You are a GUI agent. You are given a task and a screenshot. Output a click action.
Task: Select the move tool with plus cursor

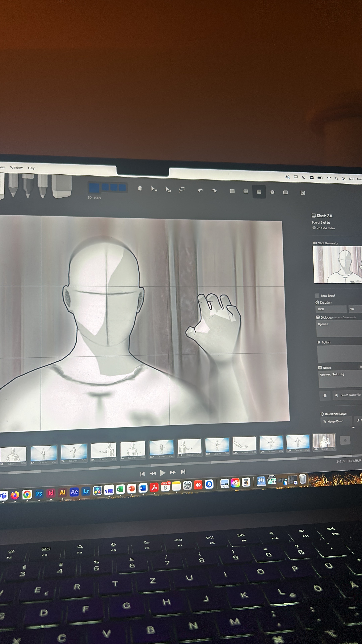154,189
